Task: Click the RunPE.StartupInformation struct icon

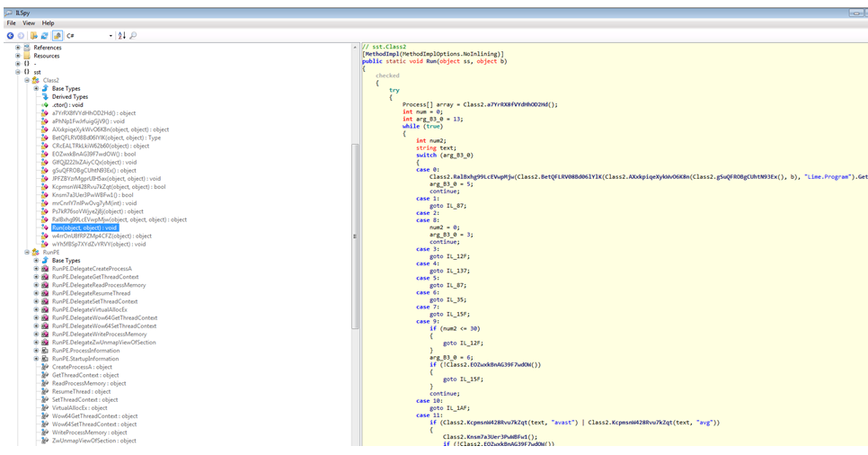Action: point(45,359)
